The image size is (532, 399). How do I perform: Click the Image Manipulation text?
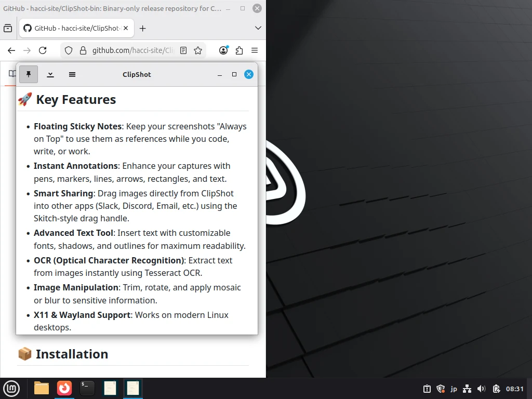[76, 288]
